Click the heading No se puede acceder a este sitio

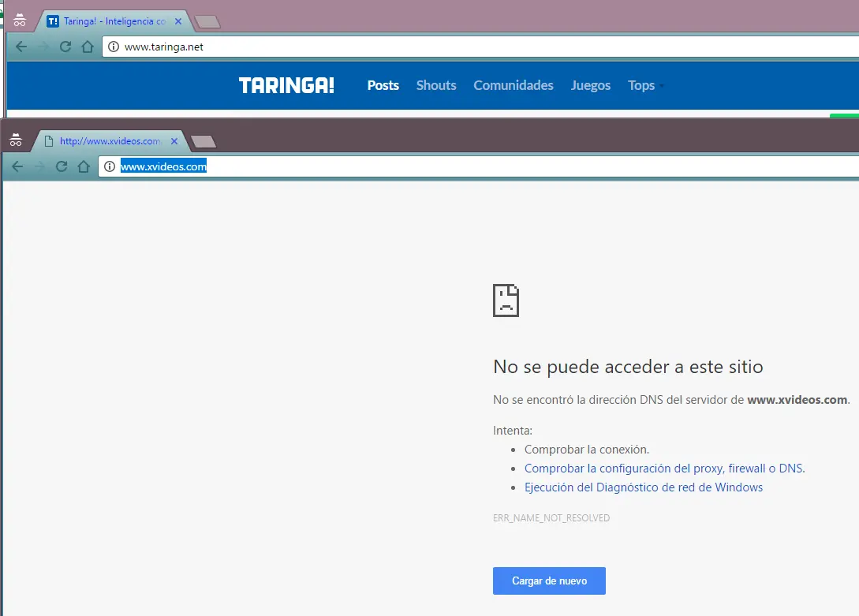pyautogui.click(x=628, y=366)
